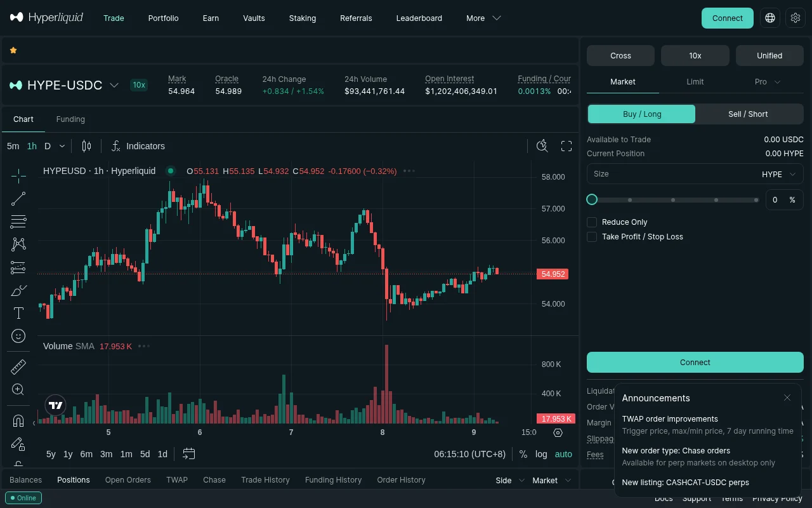The width and height of the screenshot is (812, 508).
Task: Select the crosshair cursor tool
Action: click(18, 176)
